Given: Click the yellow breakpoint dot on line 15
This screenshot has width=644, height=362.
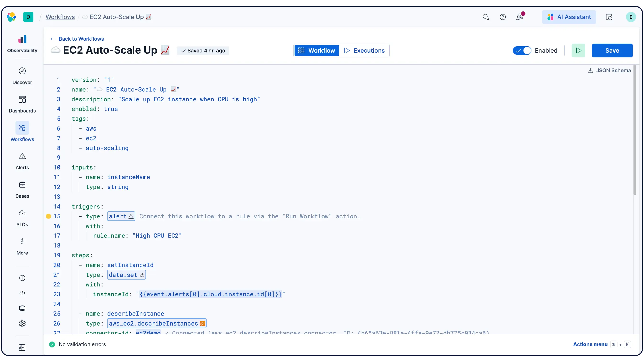Looking at the screenshot, I should coord(48,216).
